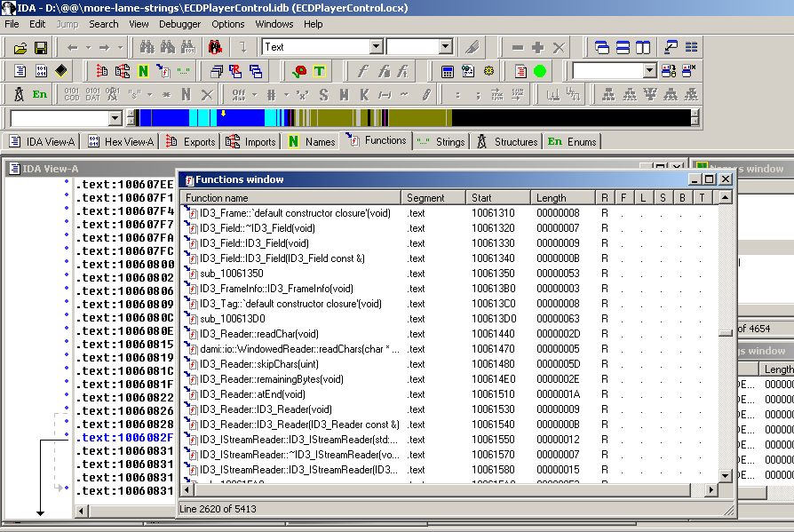Screen dimensions: 794x532
Task: Click the green N names toolbar icon
Action: (143, 71)
